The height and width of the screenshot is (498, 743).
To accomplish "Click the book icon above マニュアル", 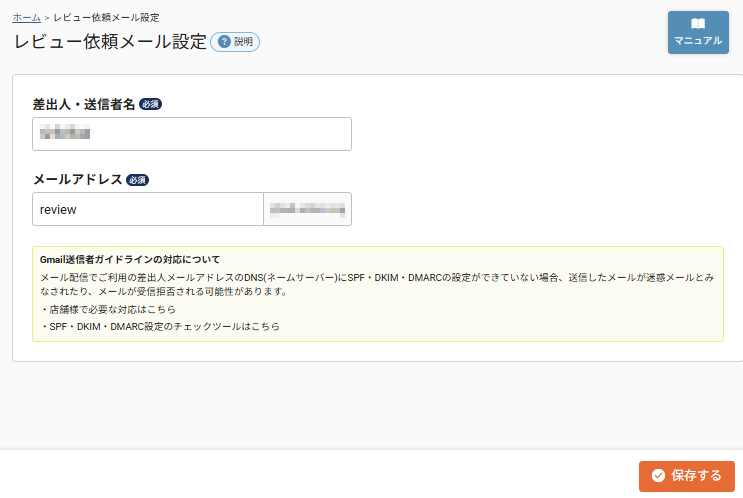I will click(698, 24).
